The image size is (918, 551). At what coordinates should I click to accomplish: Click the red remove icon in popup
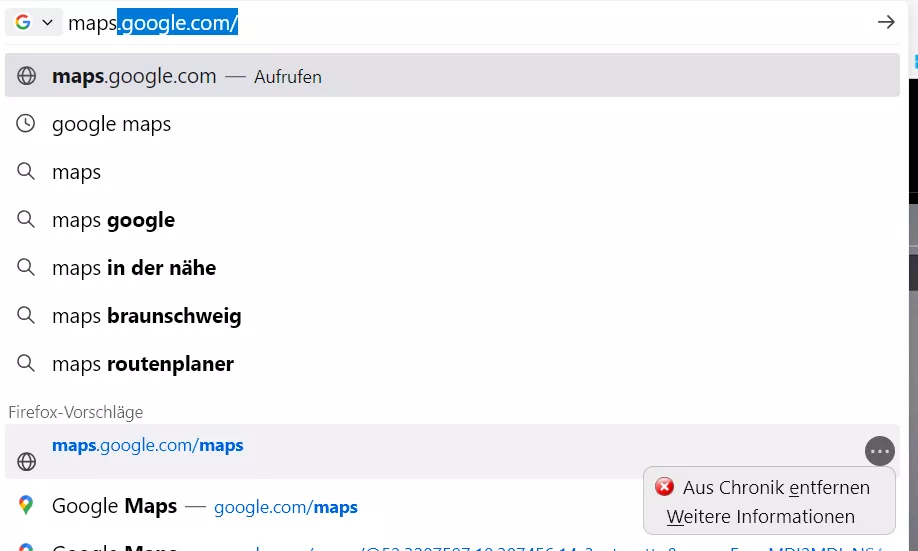coord(664,487)
